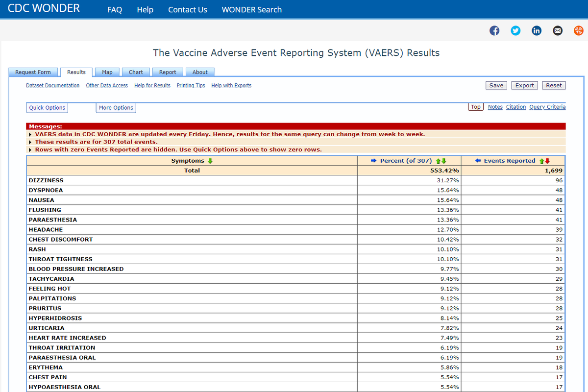Switch to the Chart tab

click(x=136, y=72)
